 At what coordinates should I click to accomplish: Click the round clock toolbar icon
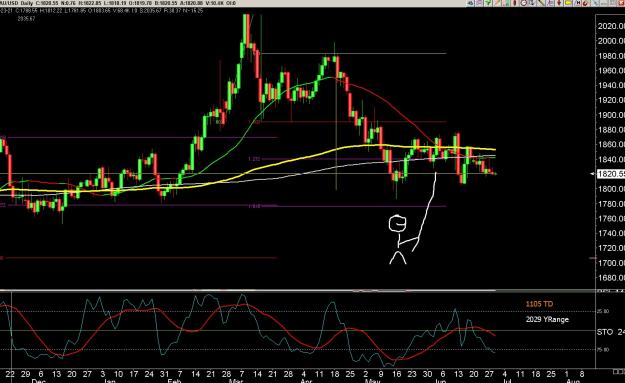(524, 3)
